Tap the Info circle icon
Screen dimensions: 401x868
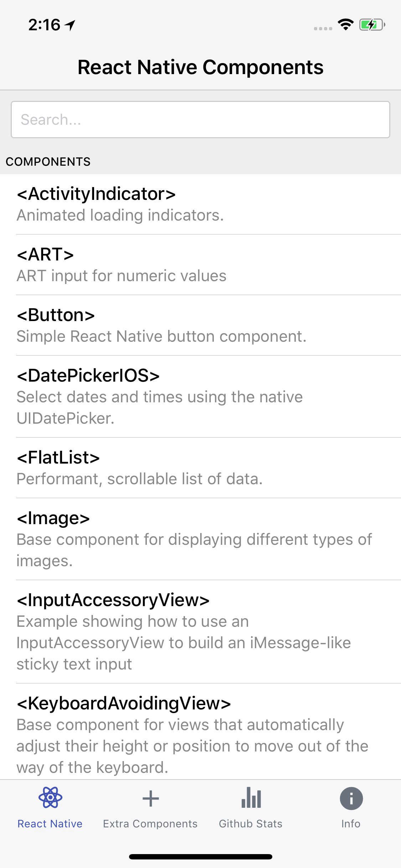coord(351,798)
